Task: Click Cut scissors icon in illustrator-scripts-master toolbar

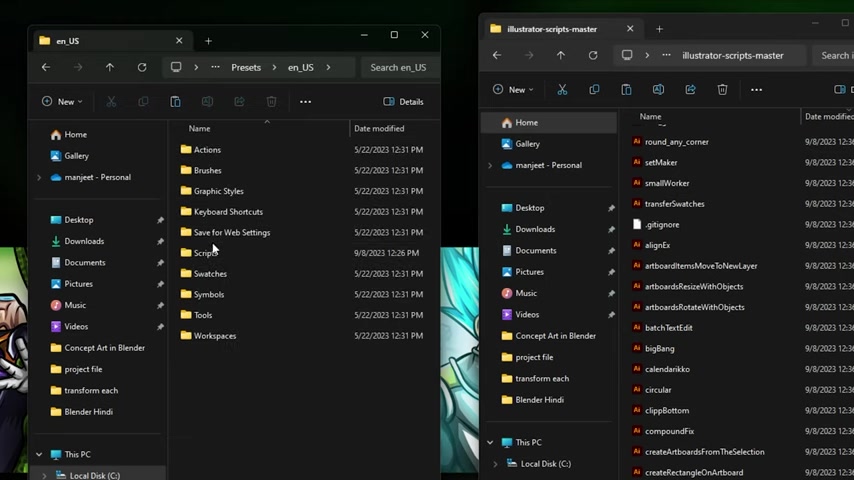Action: click(562, 90)
